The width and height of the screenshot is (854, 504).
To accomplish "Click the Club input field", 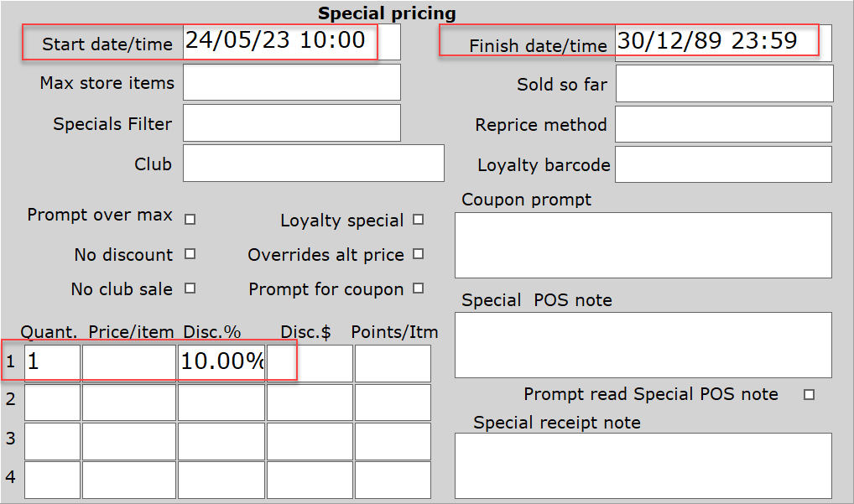I will tap(313, 163).
